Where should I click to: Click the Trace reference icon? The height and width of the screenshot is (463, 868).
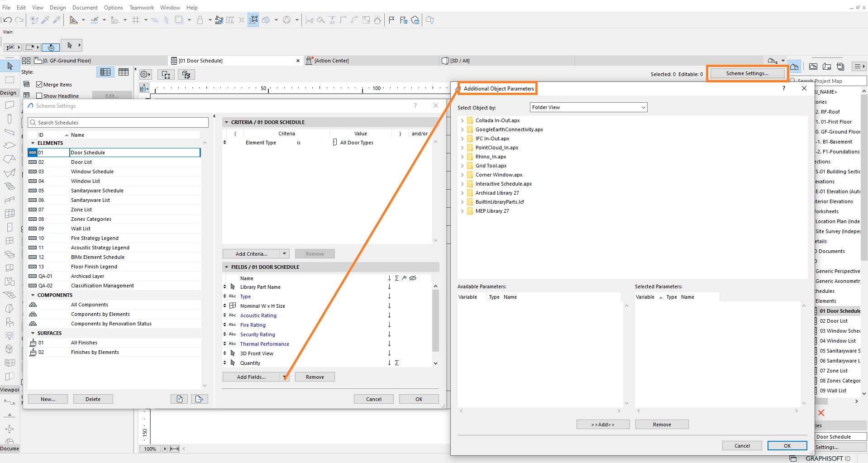point(179,20)
